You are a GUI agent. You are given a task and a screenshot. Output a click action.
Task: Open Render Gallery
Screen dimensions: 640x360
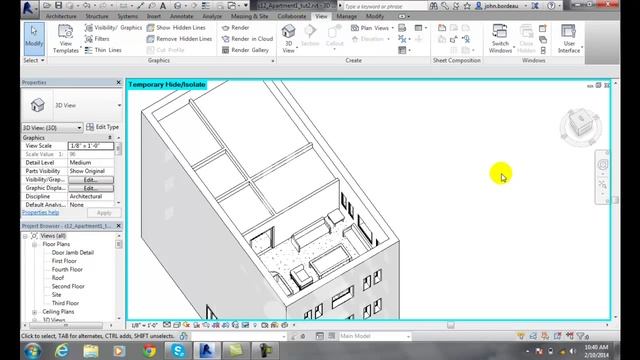[x=245, y=50]
